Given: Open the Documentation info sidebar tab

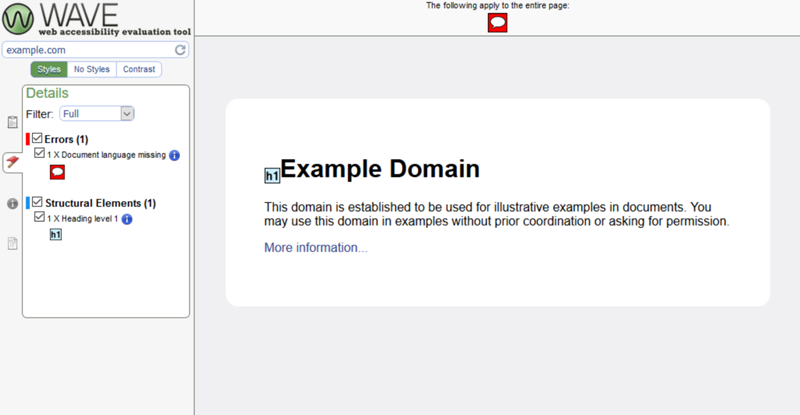Looking at the screenshot, I should click(x=12, y=204).
